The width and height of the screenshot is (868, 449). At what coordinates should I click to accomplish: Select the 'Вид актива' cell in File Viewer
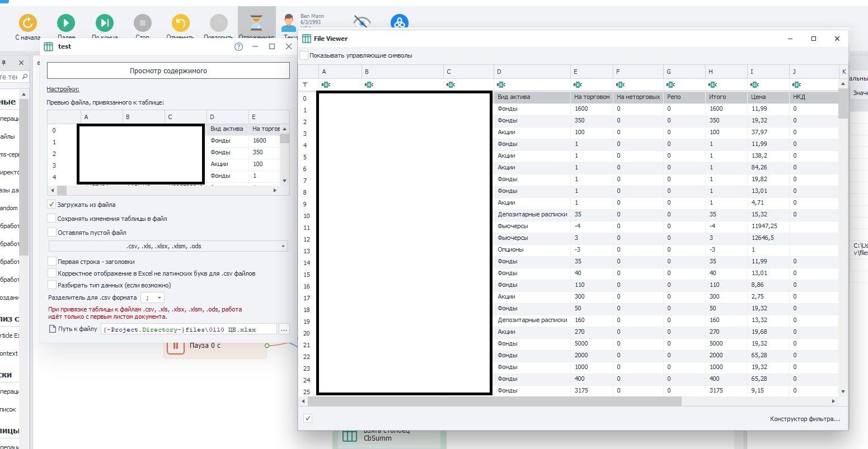point(532,97)
